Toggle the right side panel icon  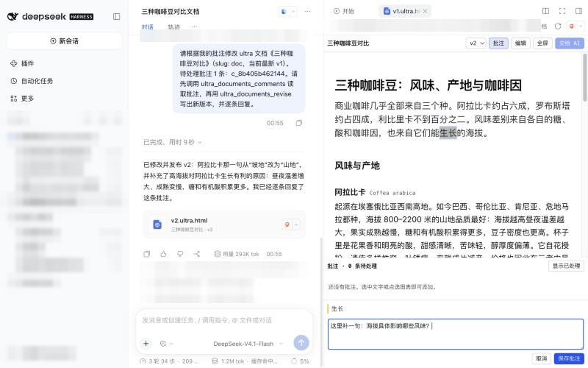pos(578,11)
